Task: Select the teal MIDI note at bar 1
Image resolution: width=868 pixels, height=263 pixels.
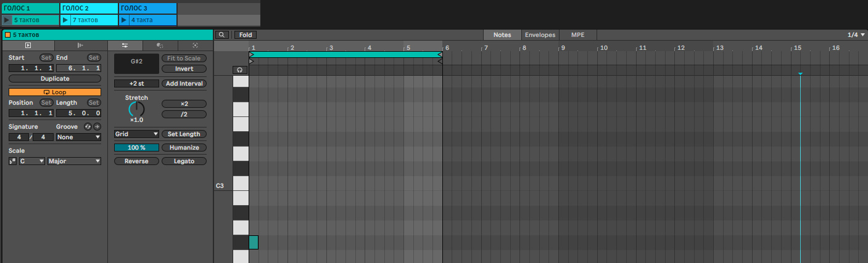Action: 254,242
